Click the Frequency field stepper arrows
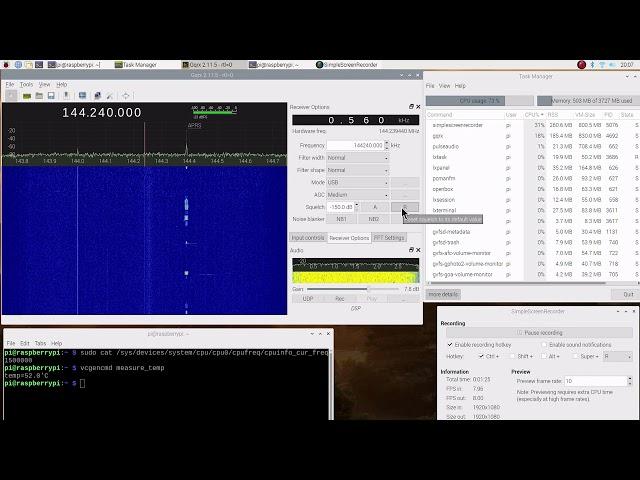This screenshot has width=640, height=480. click(x=387, y=145)
